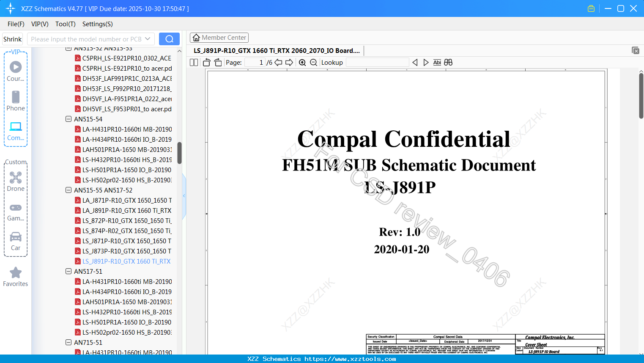Click the file tree scroll-up arrow
The image size is (644, 363).
pyautogui.click(x=179, y=51)
